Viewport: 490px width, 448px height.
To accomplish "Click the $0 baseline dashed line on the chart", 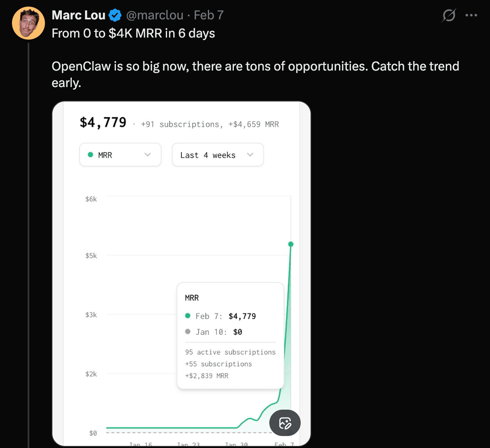I will click(173, 433).
